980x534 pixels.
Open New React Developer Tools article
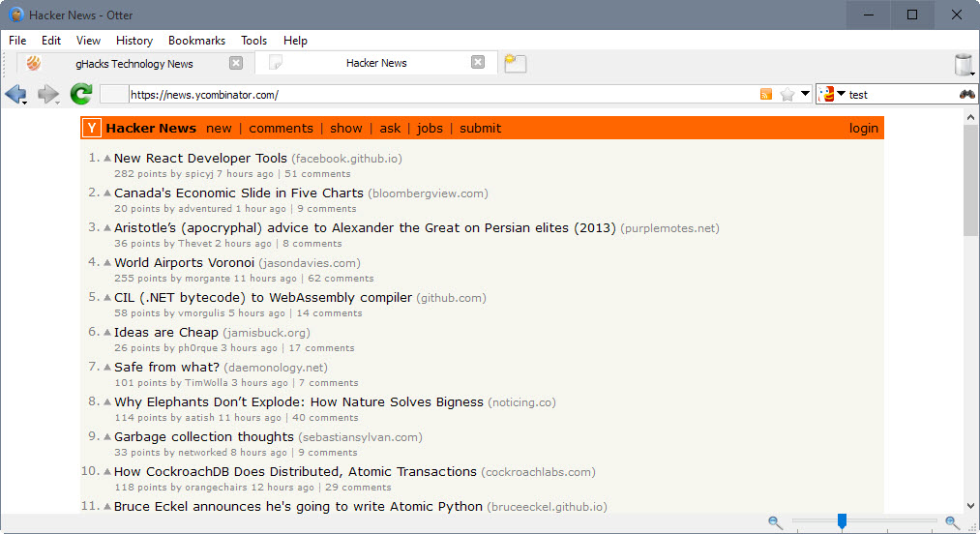click(200, 159)
